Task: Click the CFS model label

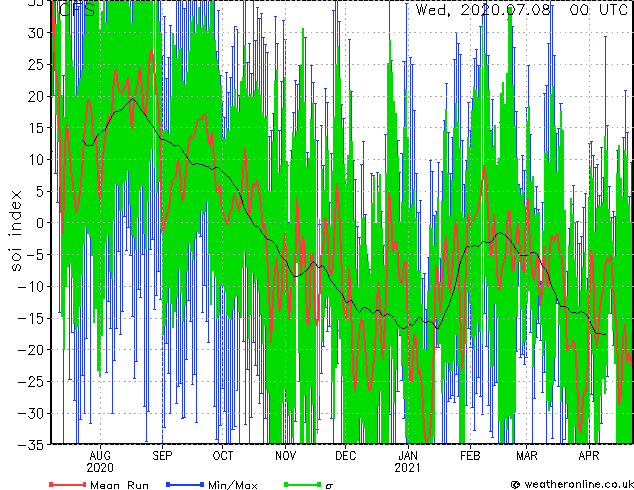Action: pos(77,10)
